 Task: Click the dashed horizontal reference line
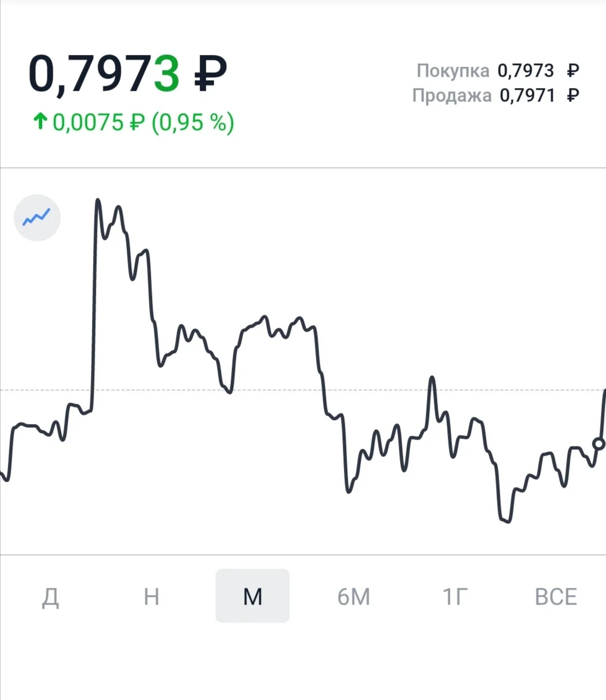point(303,390)
